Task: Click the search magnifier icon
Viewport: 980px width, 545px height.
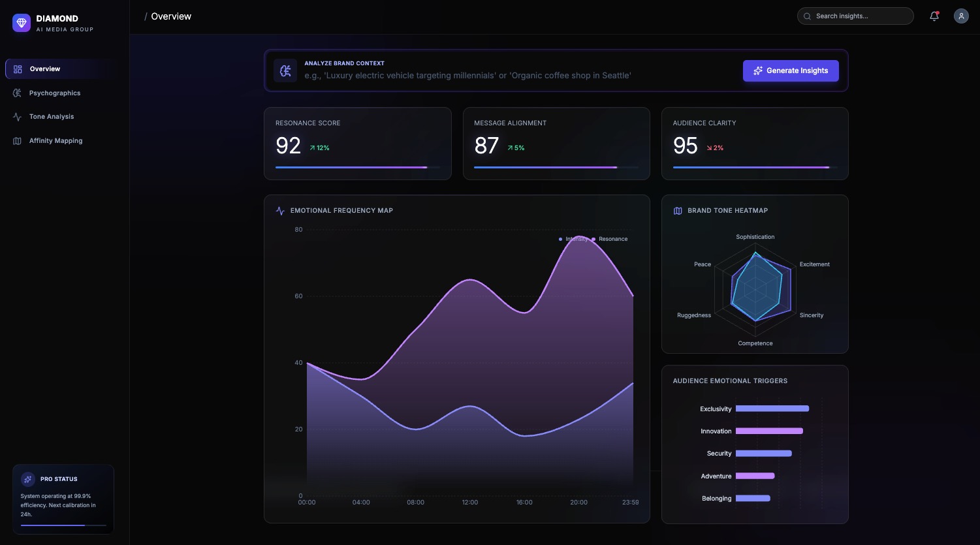Action: pos(808,16)
